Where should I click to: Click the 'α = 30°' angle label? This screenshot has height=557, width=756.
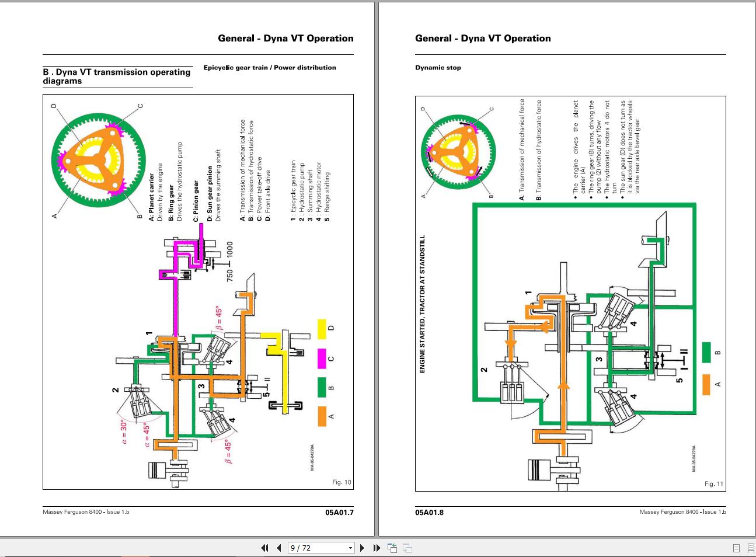pos(124,432)
